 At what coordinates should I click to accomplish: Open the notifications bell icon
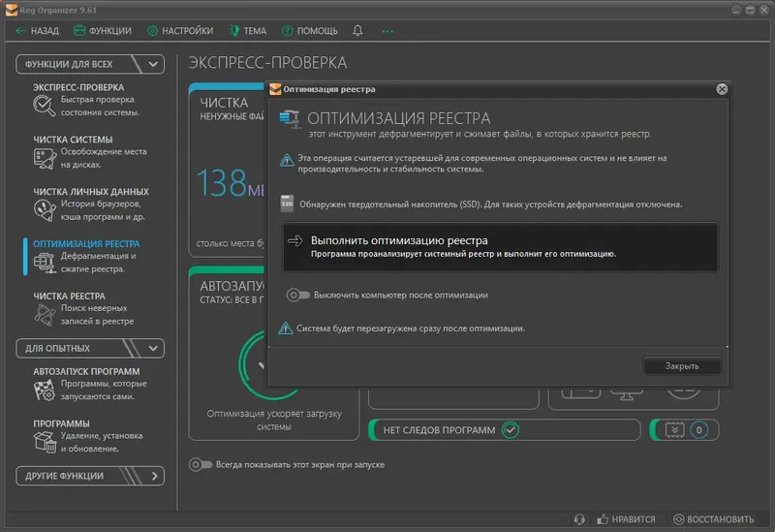click(x=357, y=31)
